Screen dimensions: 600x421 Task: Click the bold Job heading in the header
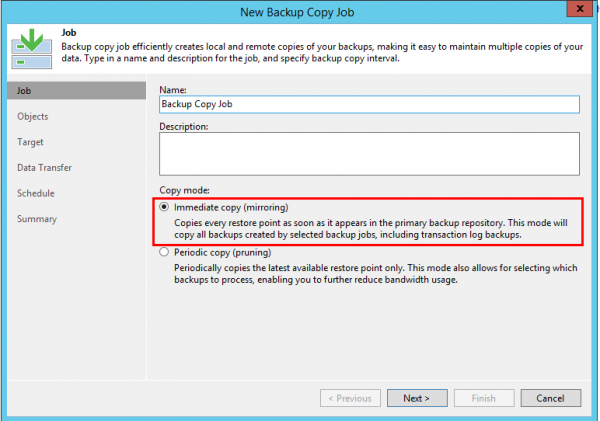pos(71,32)
